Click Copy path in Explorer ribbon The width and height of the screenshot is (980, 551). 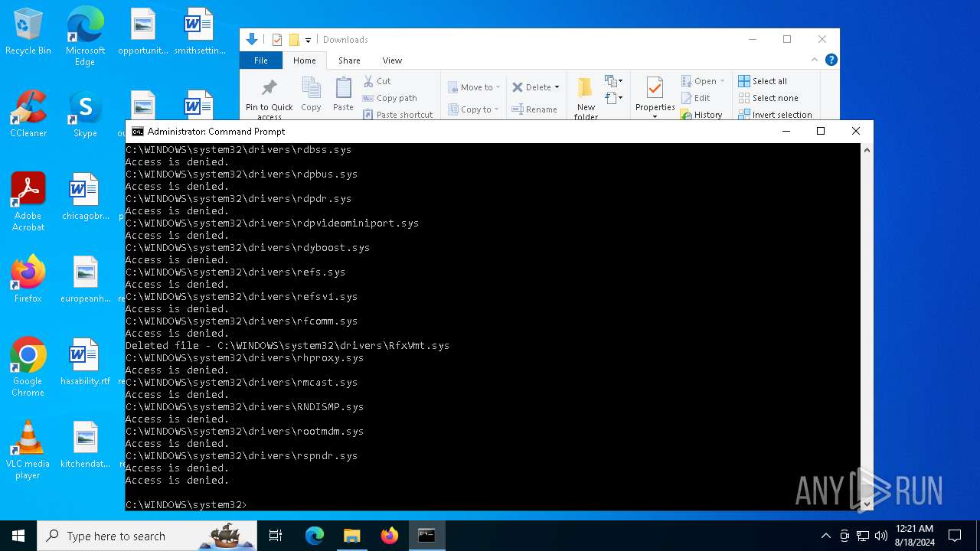(x=390, y=98)
